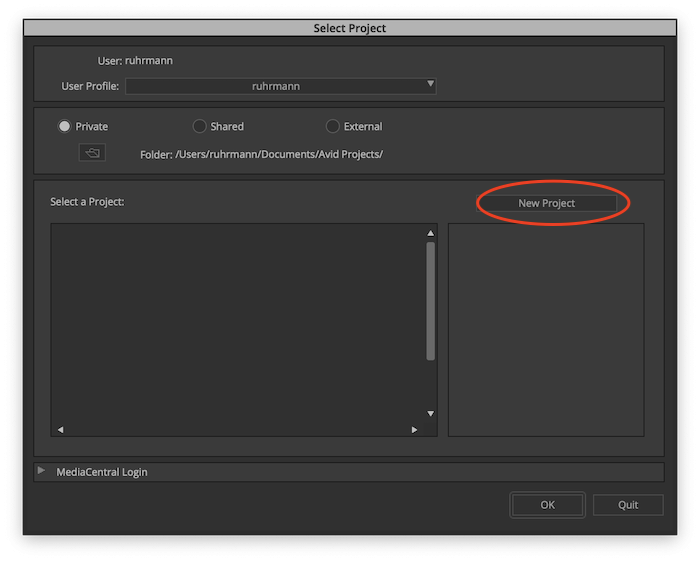Expand the MediaCentral Login section

pos(42,471)
